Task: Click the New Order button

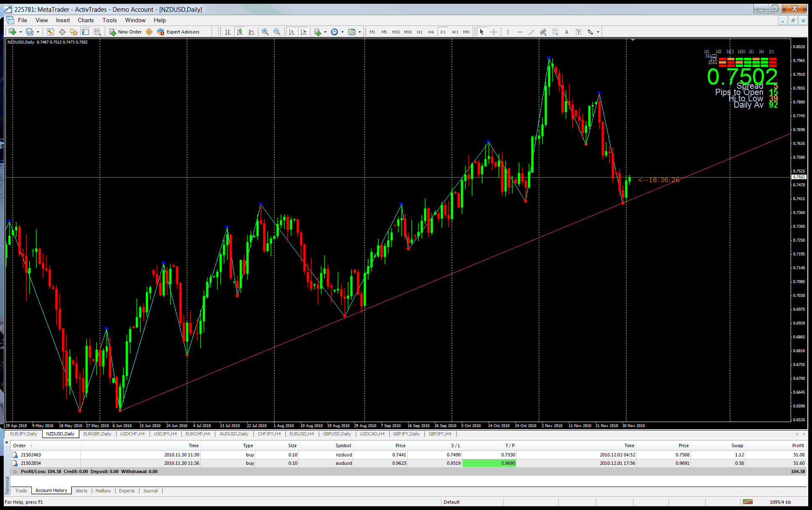Action: [126, 32]
